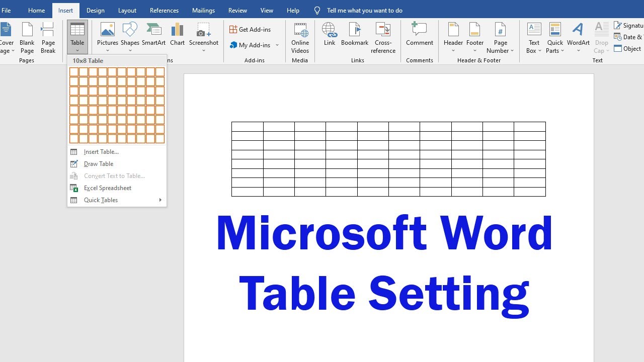Add a new Comment

tap(420, 34)
